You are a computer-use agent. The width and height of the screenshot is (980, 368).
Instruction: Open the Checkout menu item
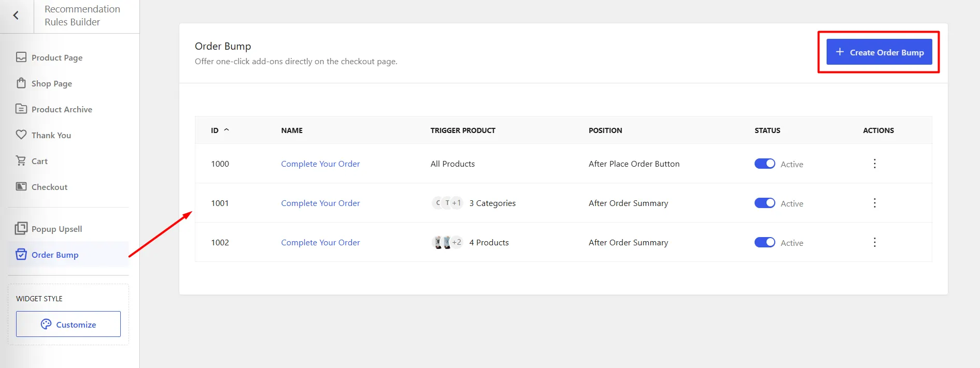tap(68, 187)
